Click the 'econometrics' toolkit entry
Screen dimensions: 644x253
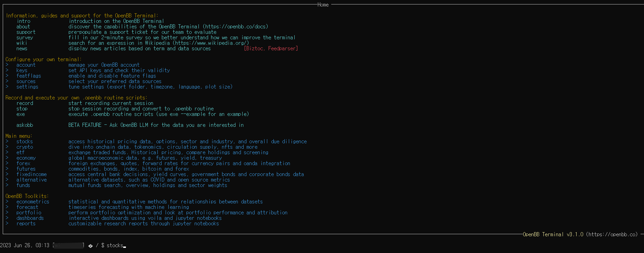[33, 202]
